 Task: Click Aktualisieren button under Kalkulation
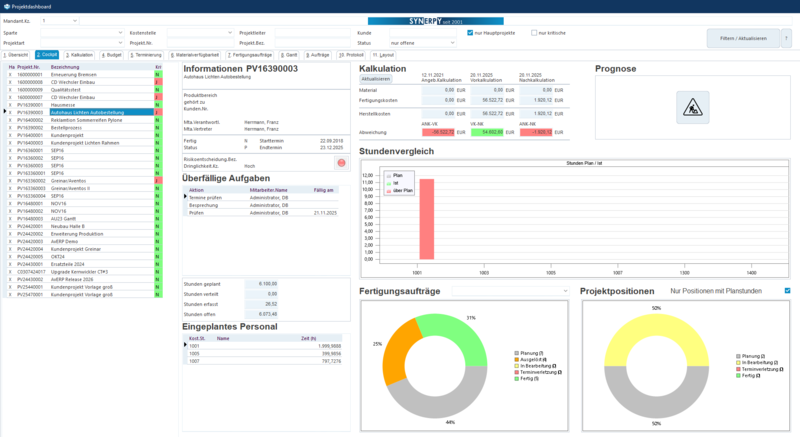[375, 78]
